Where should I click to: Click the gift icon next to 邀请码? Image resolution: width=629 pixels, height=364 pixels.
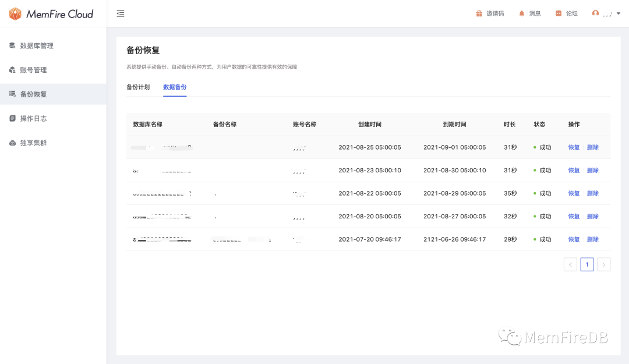coord(479,13)
